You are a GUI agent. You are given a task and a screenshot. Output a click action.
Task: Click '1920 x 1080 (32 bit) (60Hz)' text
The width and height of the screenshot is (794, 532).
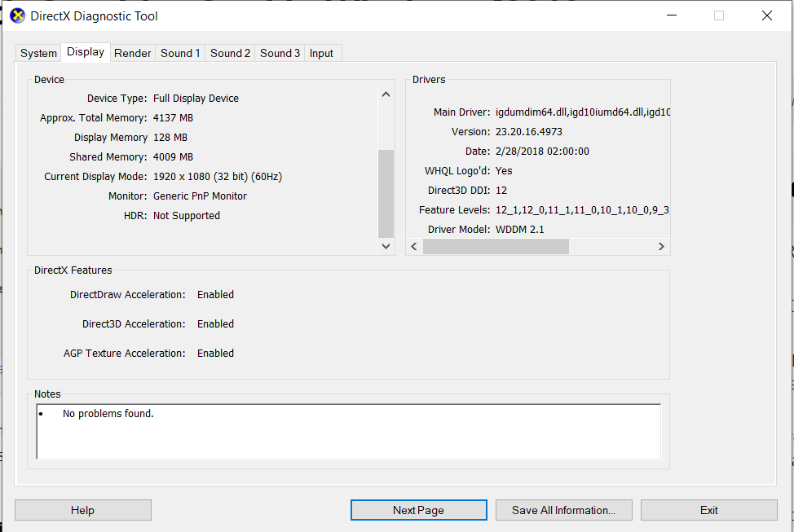(218, 177)
